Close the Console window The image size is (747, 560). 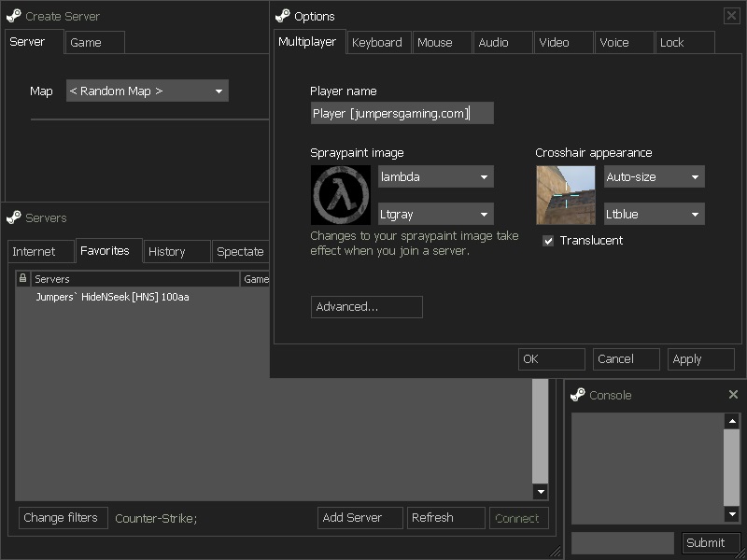(x=733, y=395)
